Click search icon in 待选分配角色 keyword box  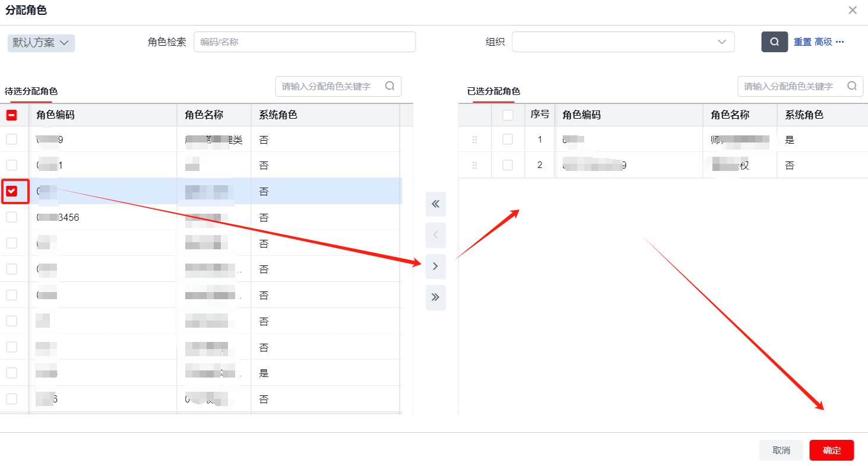pyautogui.click(x=389, y=86)
